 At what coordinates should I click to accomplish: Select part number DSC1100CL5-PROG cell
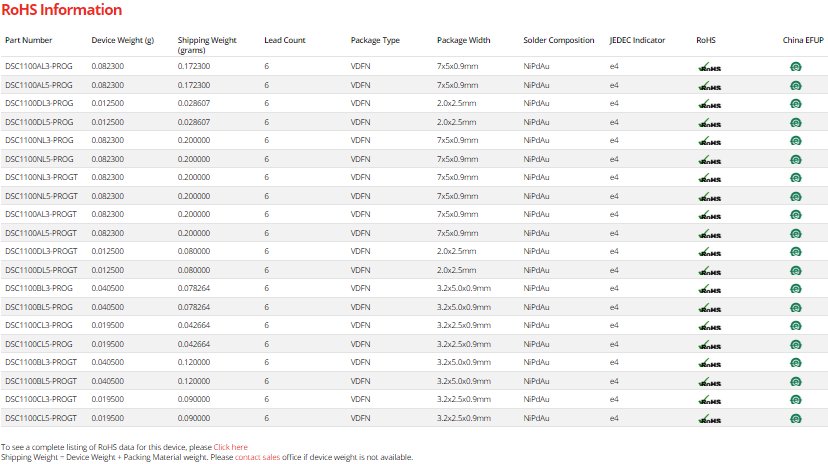click(x=39, y=344)
